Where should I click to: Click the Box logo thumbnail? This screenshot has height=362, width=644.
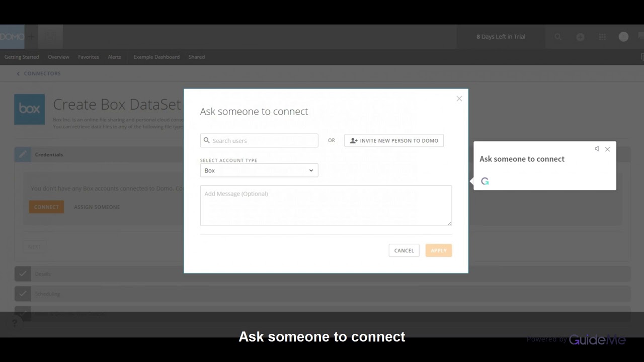(29, 109)
